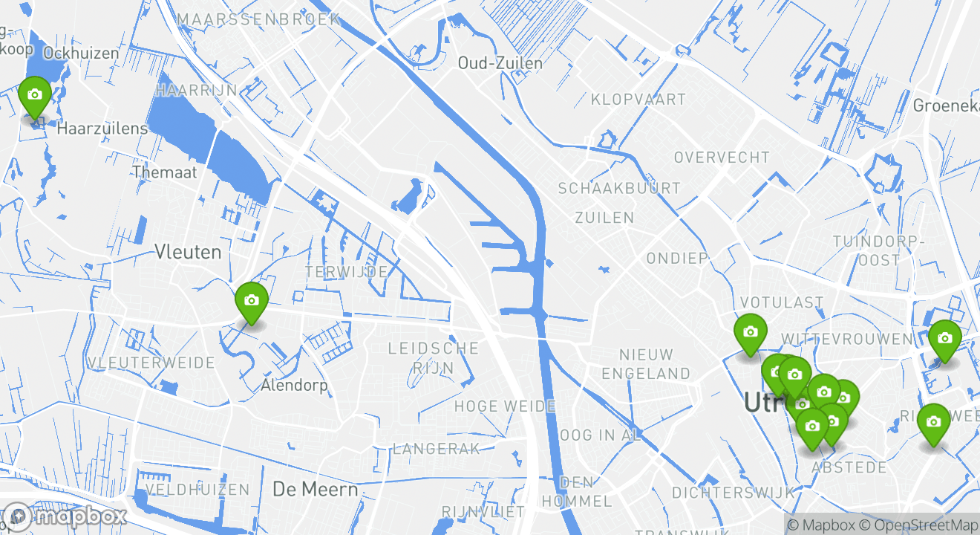980x535 pixels.
Task: Click the Maarssenbroek label
Action: coord(259,19)
